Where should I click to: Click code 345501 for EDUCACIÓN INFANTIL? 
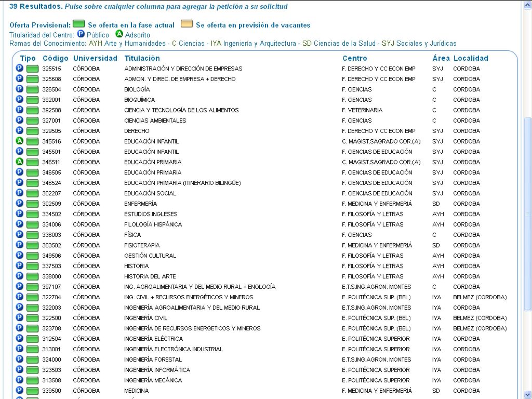[x=51, y=152]
